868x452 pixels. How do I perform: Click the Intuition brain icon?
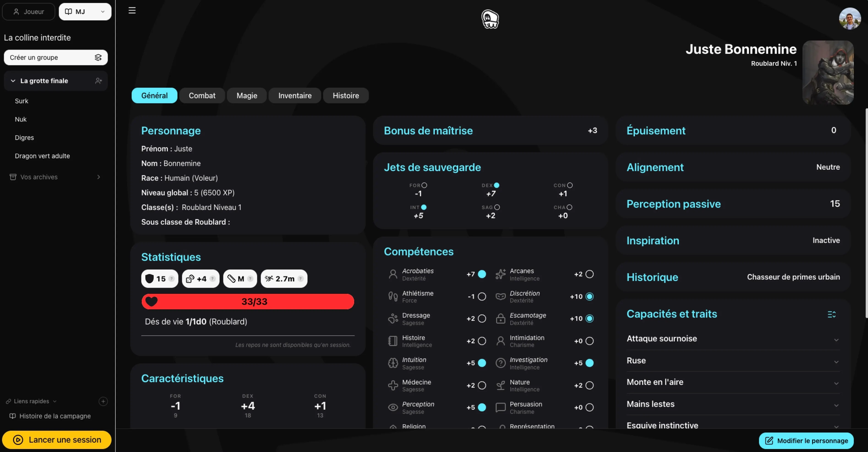393,363
